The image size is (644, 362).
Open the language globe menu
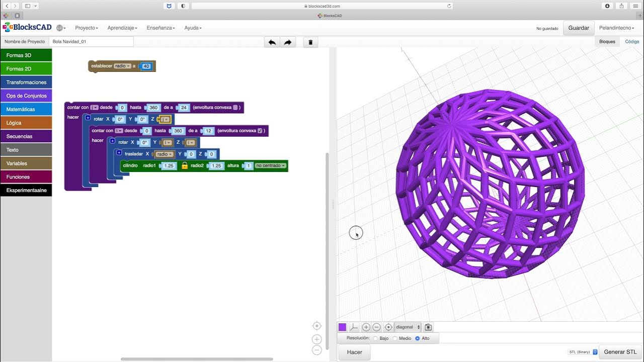[x=60, y=28]
